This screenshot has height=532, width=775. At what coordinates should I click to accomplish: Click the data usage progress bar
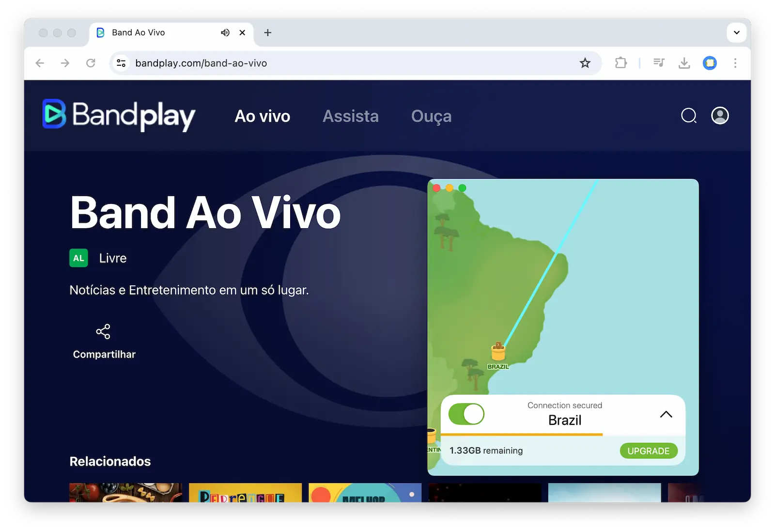[x=522, y=435]
